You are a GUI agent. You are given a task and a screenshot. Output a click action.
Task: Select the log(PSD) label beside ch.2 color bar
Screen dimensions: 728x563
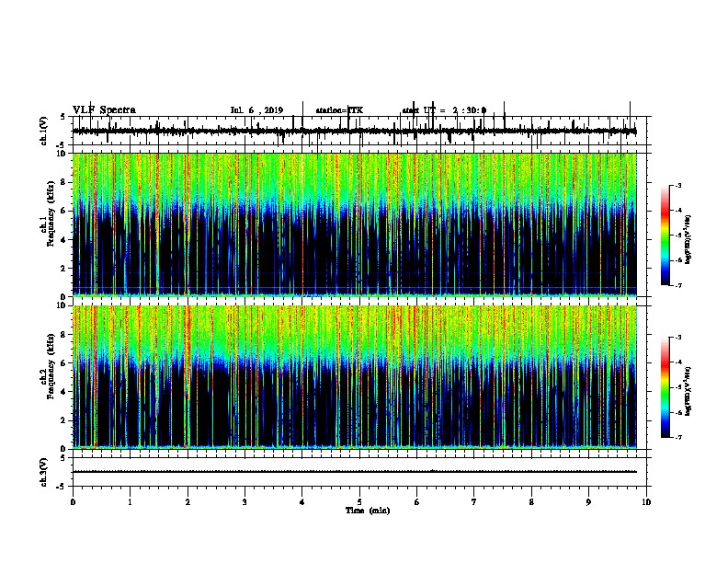(688, 391)
